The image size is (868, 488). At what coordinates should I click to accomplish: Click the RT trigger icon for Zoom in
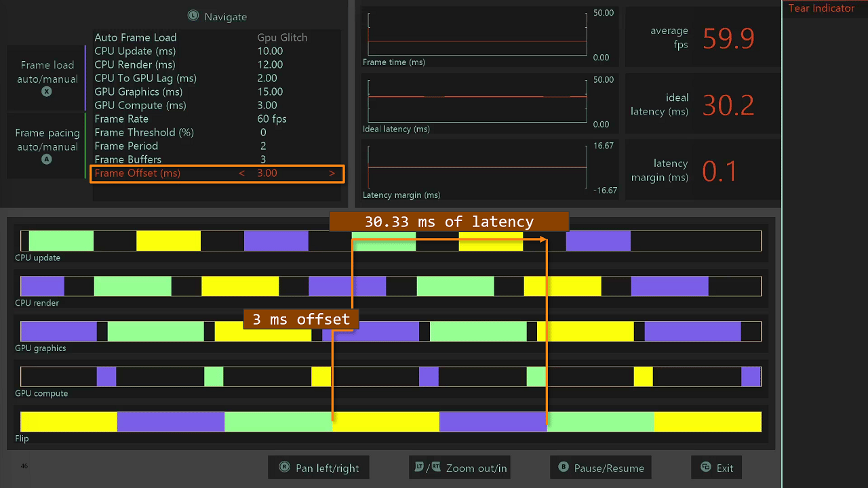click(435, 467)
